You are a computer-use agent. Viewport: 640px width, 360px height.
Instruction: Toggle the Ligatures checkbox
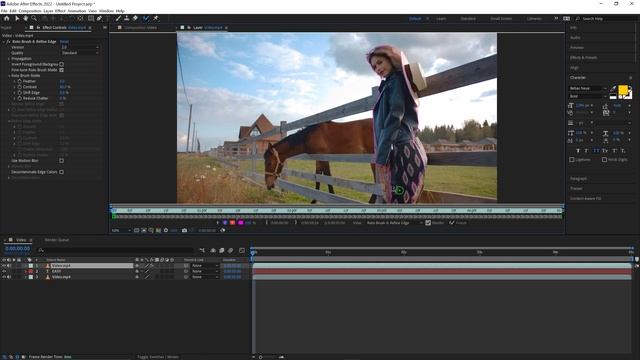click(x=572, y=160)
